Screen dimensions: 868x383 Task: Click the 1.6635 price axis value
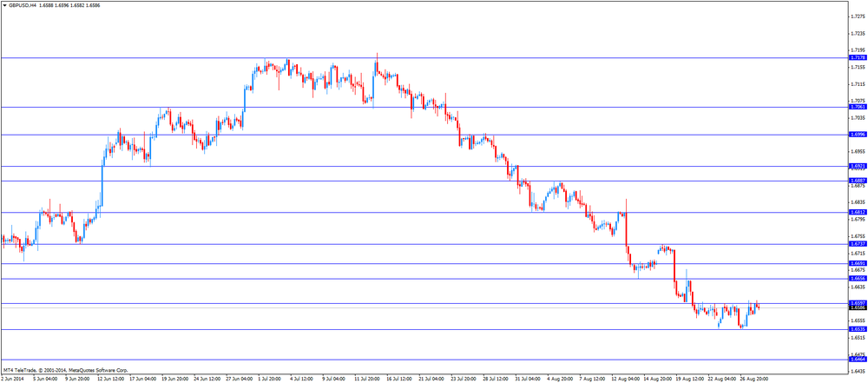(857, 287)
